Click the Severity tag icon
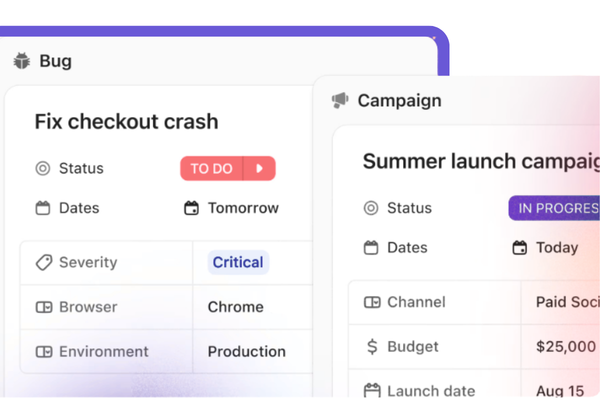Screen dimensions: 600x400 click(x=44, y=263)
